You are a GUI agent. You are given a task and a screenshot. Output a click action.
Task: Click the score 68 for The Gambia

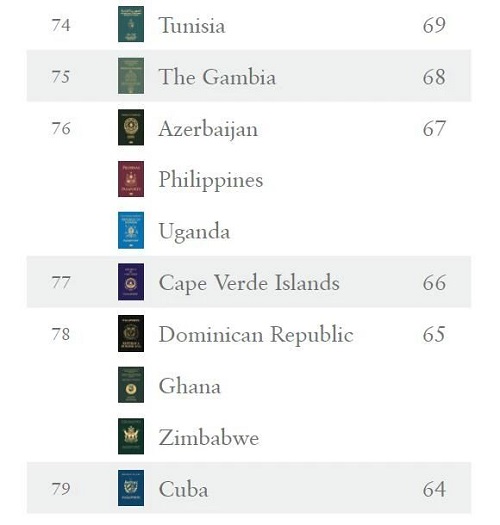tap(434, 77)
